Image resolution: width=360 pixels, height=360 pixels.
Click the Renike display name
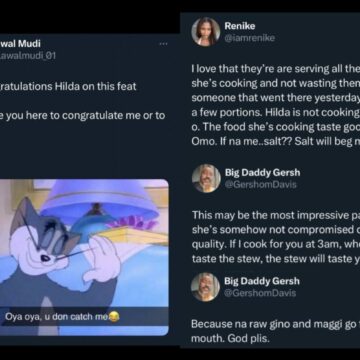pos(240,26)
